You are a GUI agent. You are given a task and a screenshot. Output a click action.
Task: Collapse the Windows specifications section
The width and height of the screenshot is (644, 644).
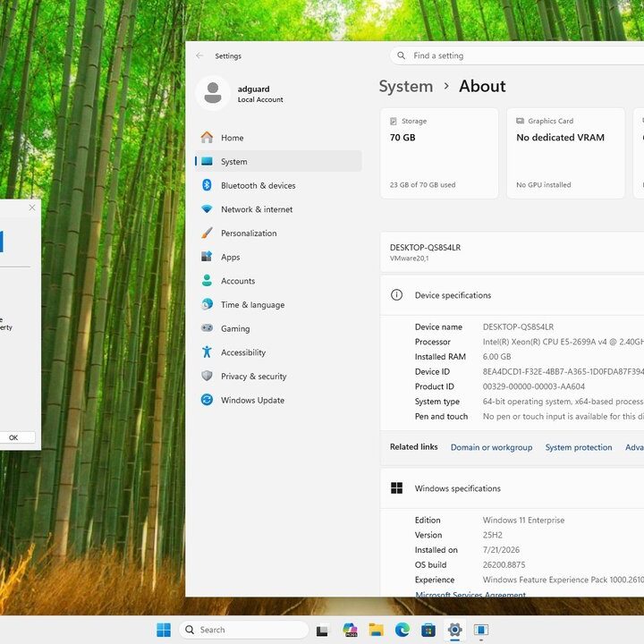point(513,488)
